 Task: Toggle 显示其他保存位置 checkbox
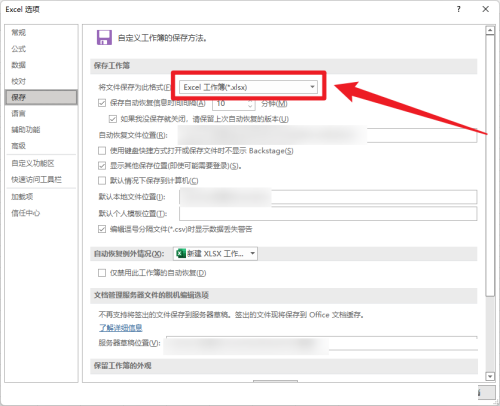102,166
